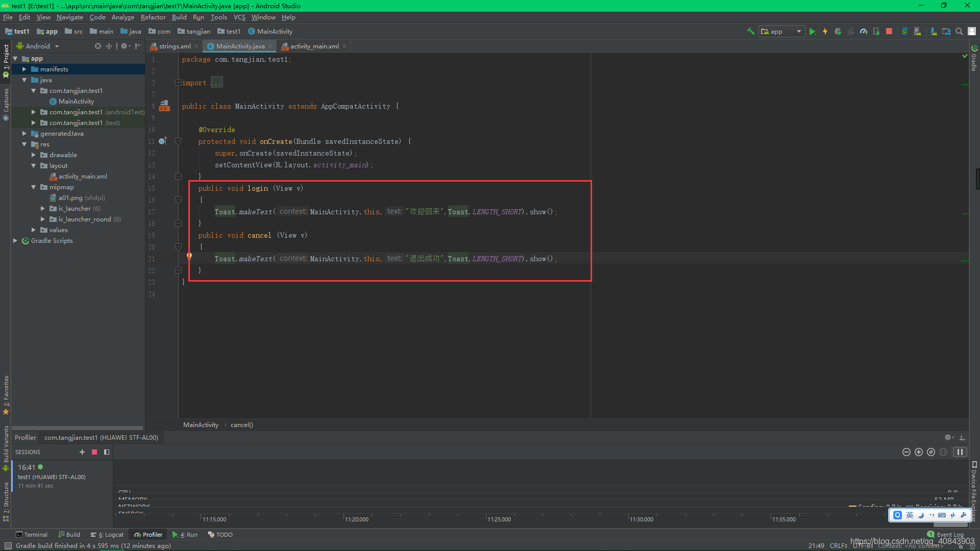Switch to the activity_main.xml editor tab
980x551 pixels.
(x=314, y=46)
